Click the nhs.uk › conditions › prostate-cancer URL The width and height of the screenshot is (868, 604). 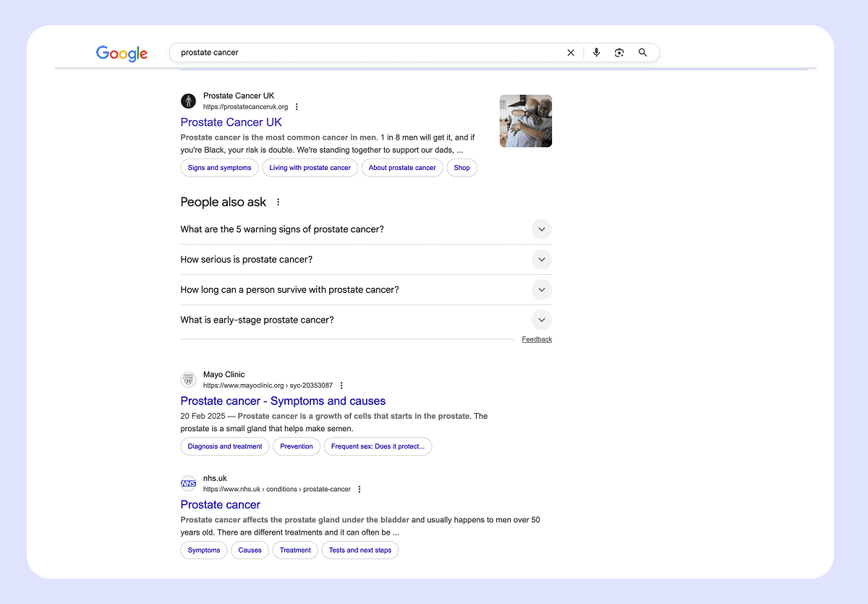pyautogui.click(x=277, y=489)
